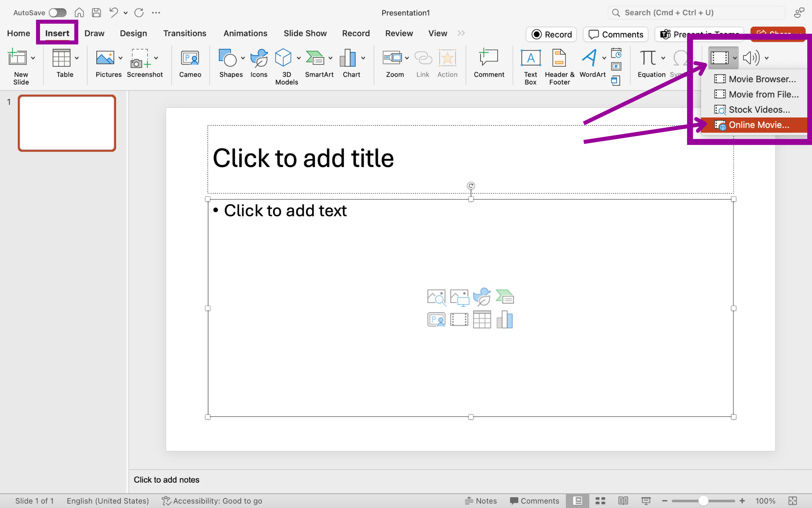Toggle Comments pane in status bar
This screenshot has height=508, width=812.
(534, 501)
